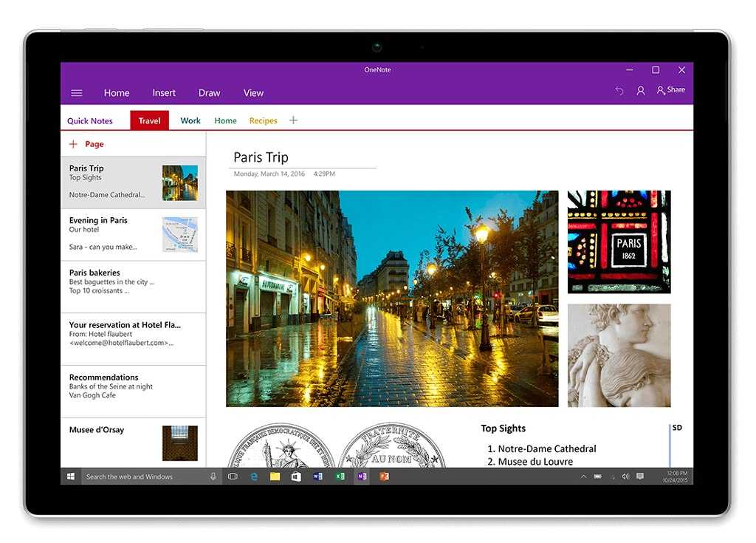Open OneNote from the taskbar
This screenshot has height=543, width=756.
tap(362, 477)
